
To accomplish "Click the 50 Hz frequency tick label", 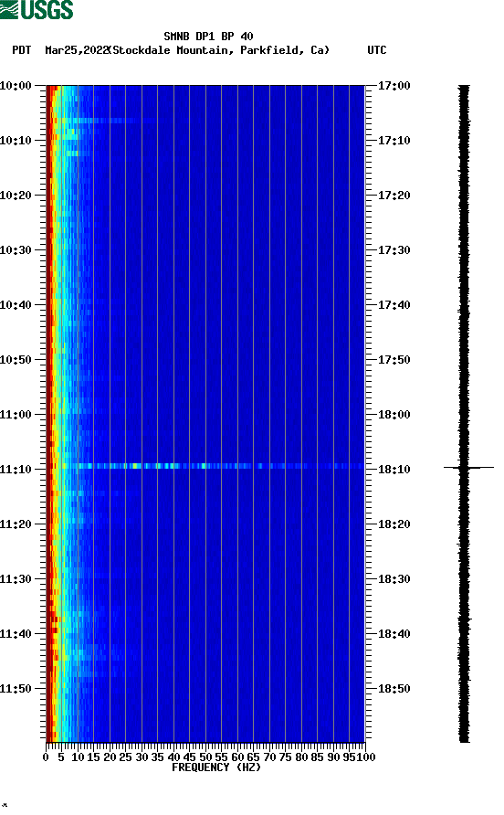I will [x=205, y=757].
